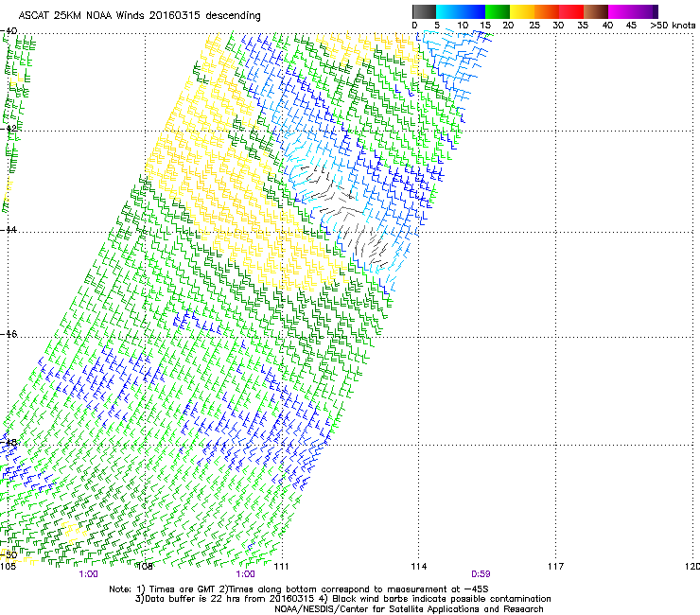Click the brown 35-40 knots color swatch
Image resolution: width=700 pixels, height=615 pixels.
[596, 11]
